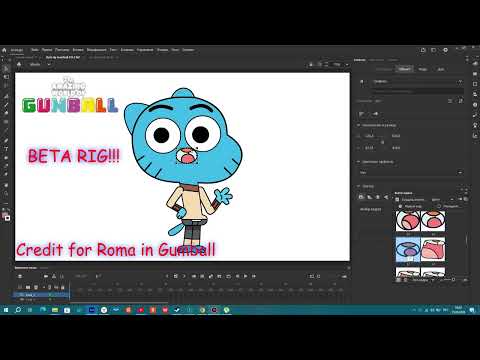The height and width of the screenshot is (360, 480).
Task: Open symbol type dropdown in Properties
Action: pyautogui.click(x=418, y=81)
